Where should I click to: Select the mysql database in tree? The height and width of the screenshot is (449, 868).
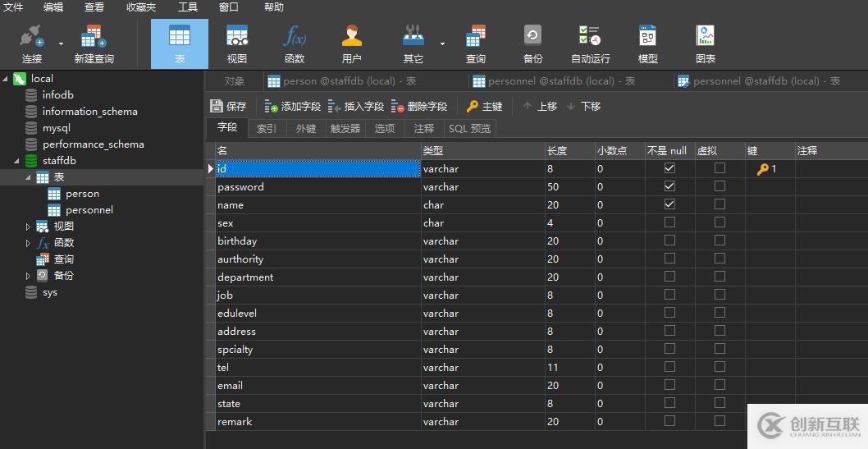pos(57,128)
